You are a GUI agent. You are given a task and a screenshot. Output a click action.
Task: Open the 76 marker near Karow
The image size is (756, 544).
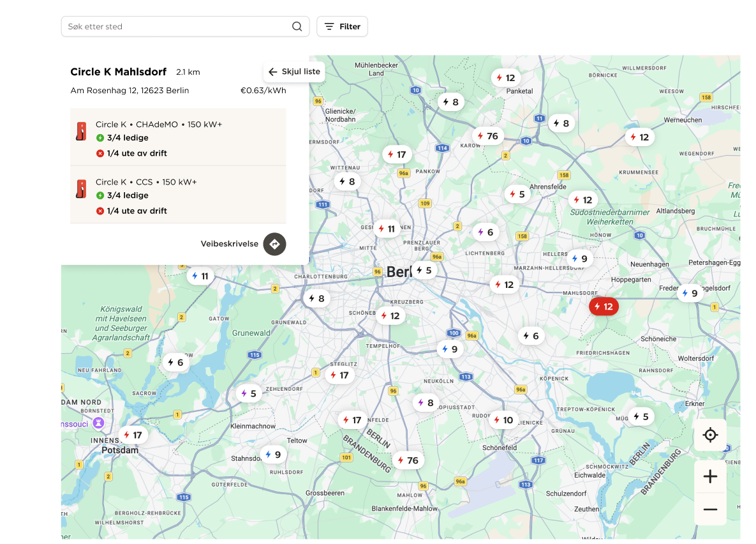(x=488, y=136)
